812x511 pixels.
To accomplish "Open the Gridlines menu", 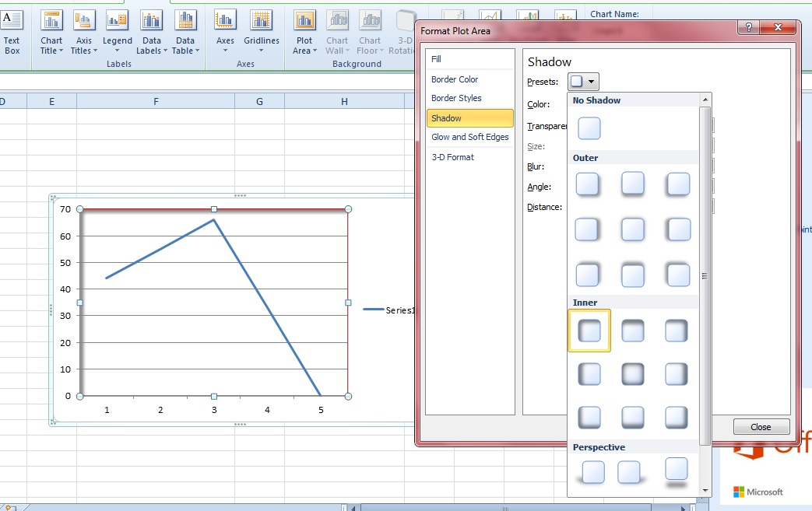I will pyautogui.click(x=261, y=33).
